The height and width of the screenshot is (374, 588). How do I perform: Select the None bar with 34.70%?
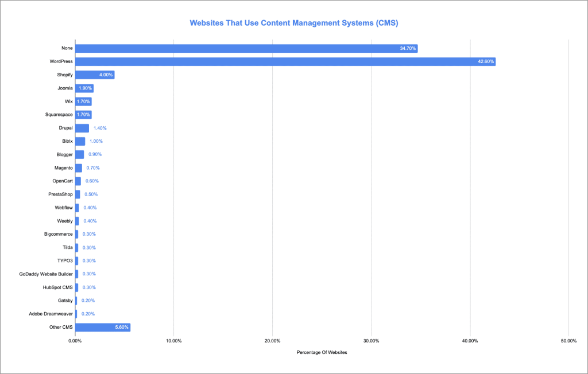(246, 48)
